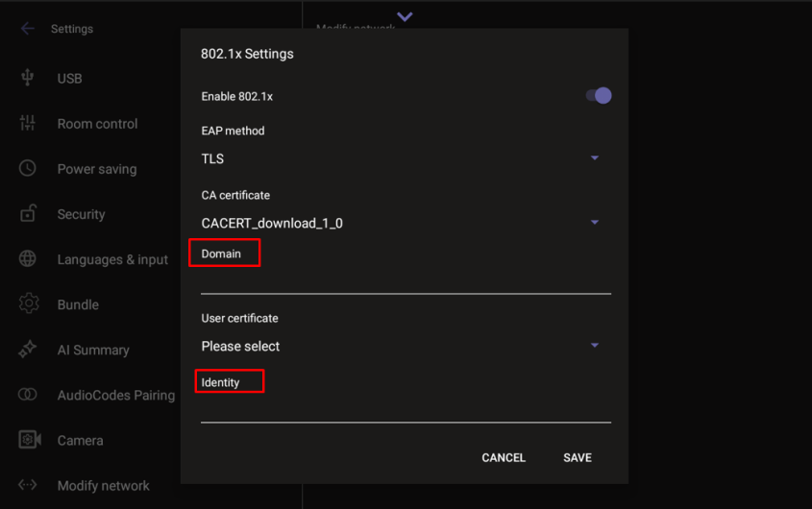Click the Domain text input field
The height and width of the screenshot is (509, 812).
click(x=406, y=280)
